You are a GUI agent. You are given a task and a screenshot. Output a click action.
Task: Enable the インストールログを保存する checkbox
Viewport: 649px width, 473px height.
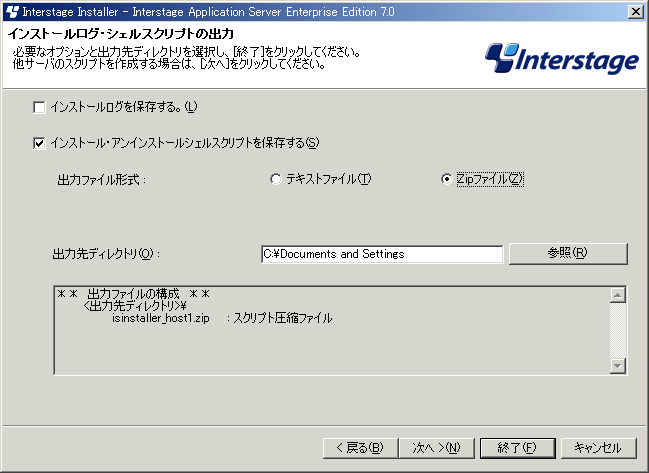[x=39, y=108]
